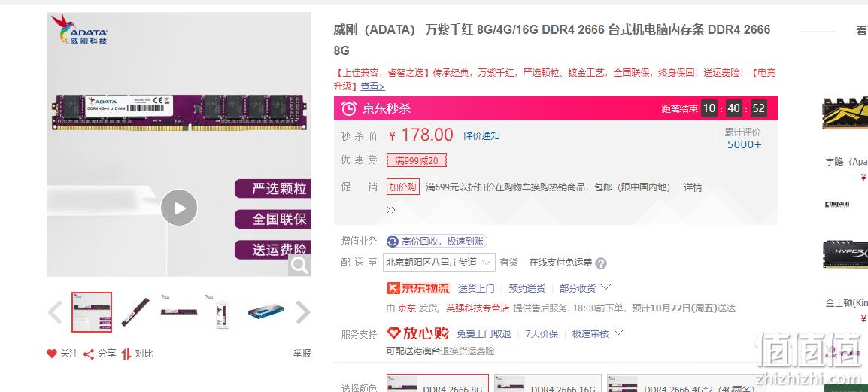Open the 北京朝阳区八里庄街道 delivery dropdown

439,263
